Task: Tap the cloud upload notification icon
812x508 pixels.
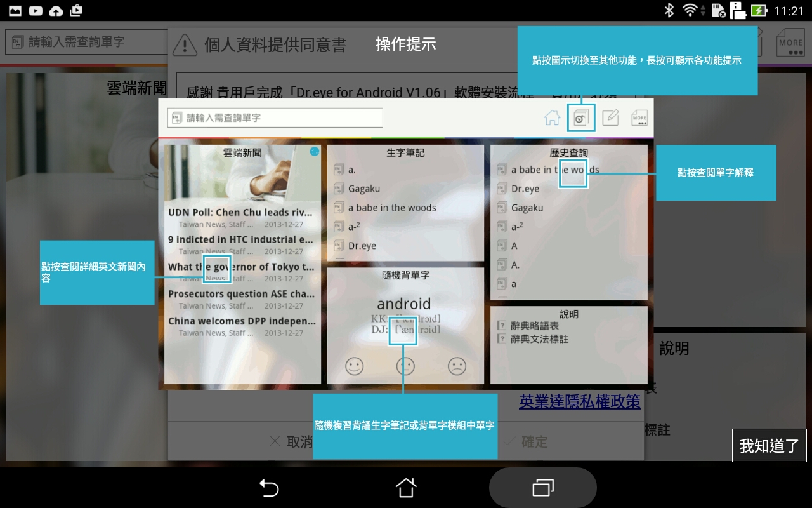Action: [56, 10]
